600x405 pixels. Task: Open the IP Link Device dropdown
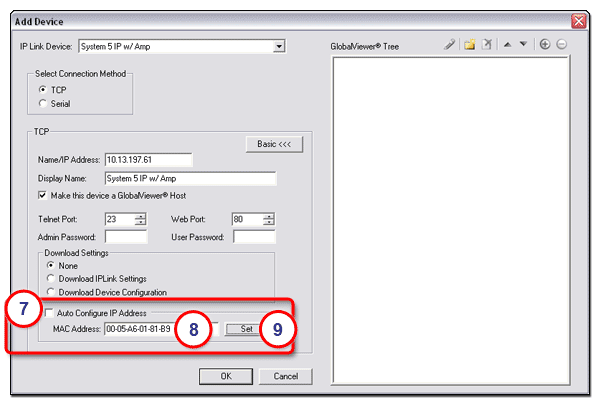280,46
